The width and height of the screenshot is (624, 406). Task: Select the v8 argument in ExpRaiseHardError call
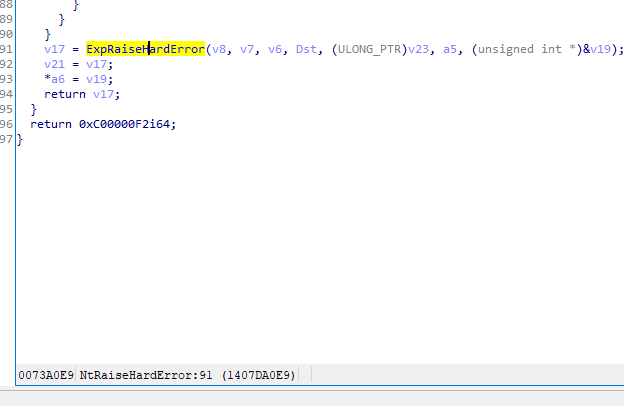tap(219, 49)
